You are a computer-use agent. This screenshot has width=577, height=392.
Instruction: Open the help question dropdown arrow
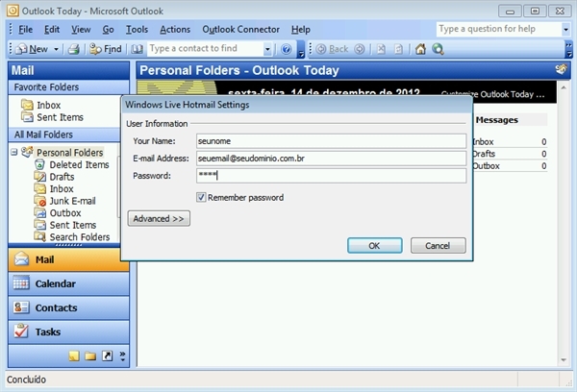click(565, 30)
